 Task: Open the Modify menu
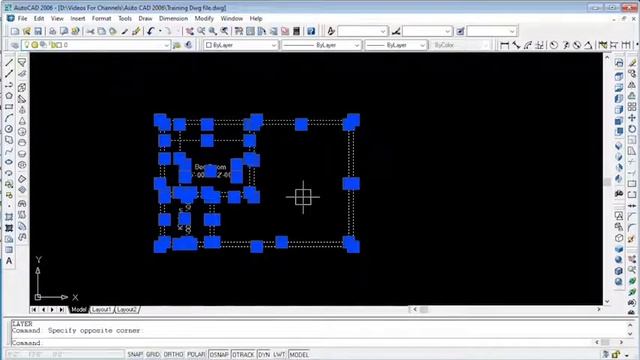click(204, 19)
